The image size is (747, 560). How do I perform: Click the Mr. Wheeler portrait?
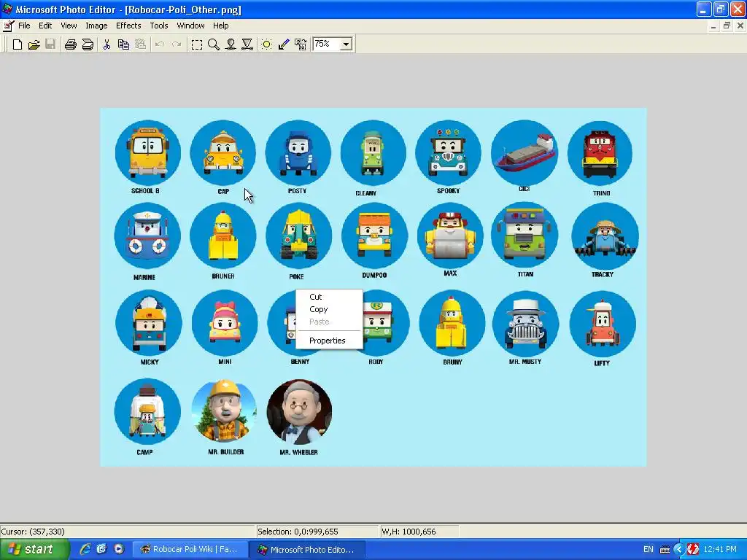point(299,412)
